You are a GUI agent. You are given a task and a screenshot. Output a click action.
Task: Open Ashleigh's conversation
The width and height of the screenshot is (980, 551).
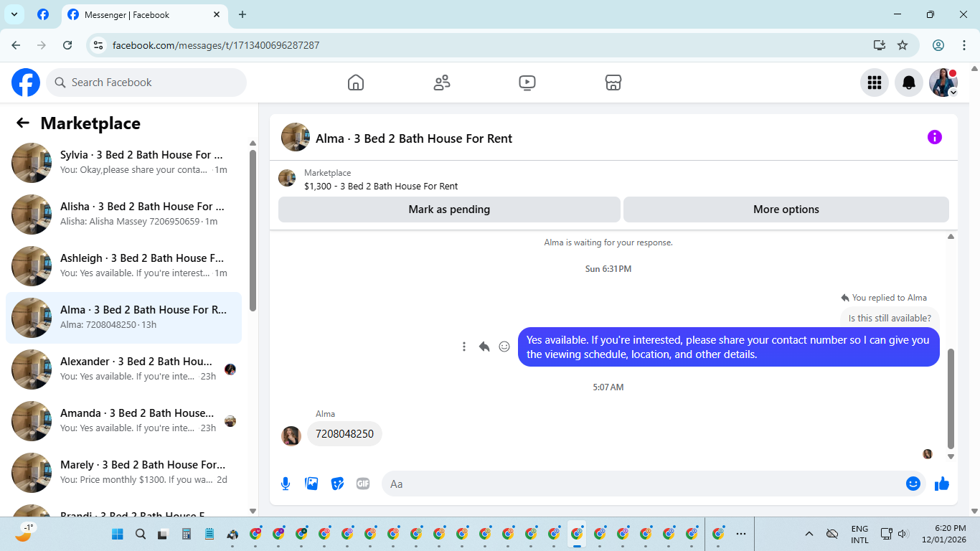tap(123, 266)
